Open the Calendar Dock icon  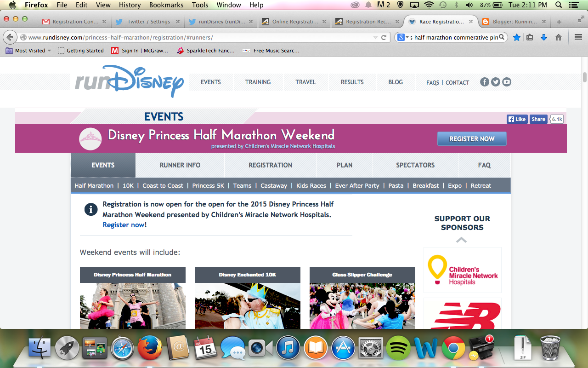(205, 348)
